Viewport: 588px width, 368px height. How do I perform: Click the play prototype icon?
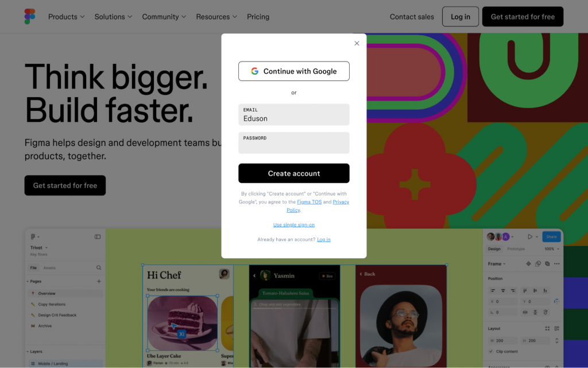[530, 236]
